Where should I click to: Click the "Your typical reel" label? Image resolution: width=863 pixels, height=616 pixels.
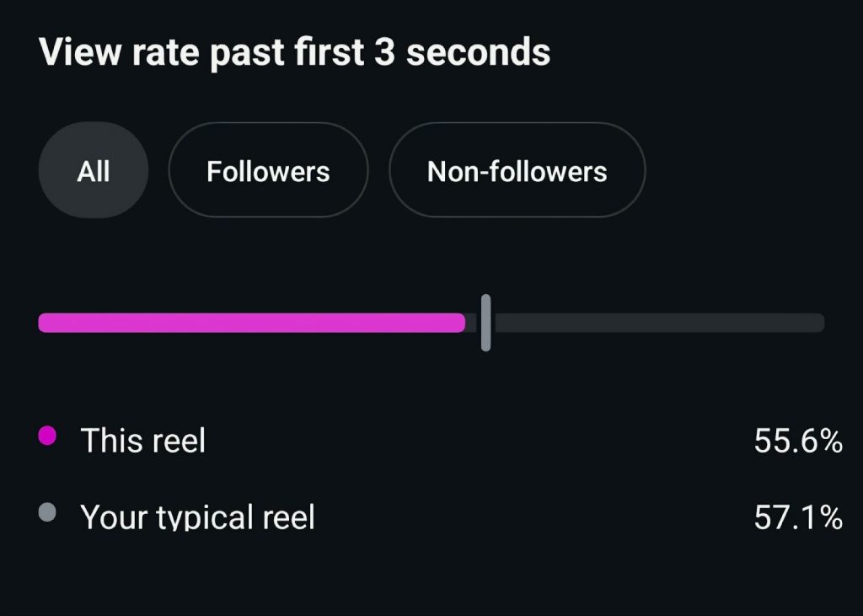coord(197,517)
